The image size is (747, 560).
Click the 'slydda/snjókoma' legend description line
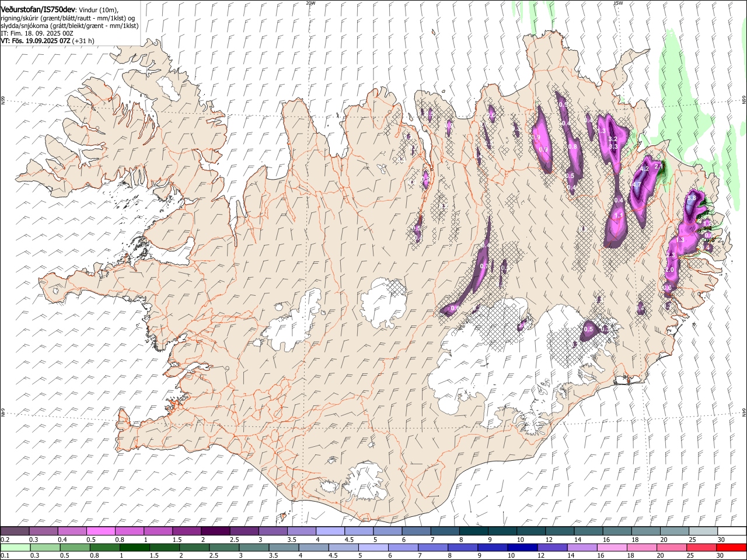(69, 26)
